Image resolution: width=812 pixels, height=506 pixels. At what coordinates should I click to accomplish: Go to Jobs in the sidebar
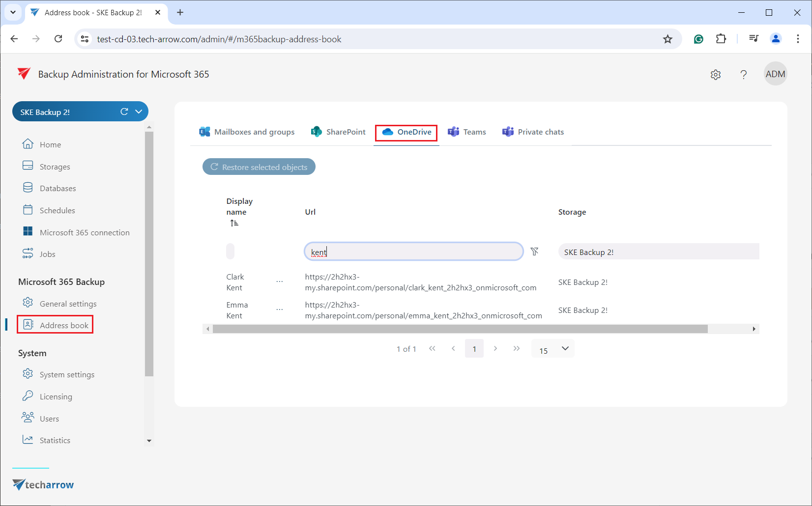coord(47,254)
